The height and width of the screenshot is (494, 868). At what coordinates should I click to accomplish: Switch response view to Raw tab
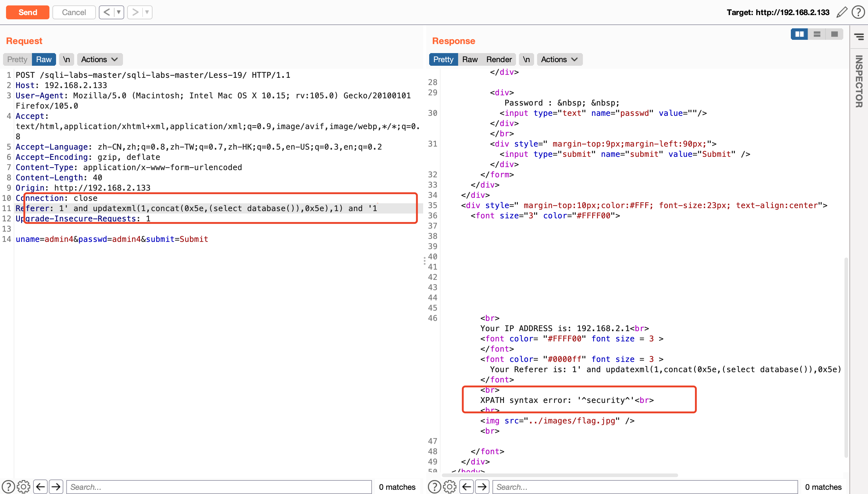[470, 59]
